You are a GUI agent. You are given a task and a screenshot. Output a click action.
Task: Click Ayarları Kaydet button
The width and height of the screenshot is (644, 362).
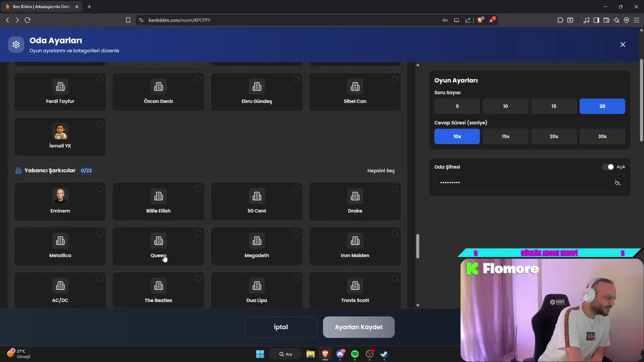[x=359, y=327]
